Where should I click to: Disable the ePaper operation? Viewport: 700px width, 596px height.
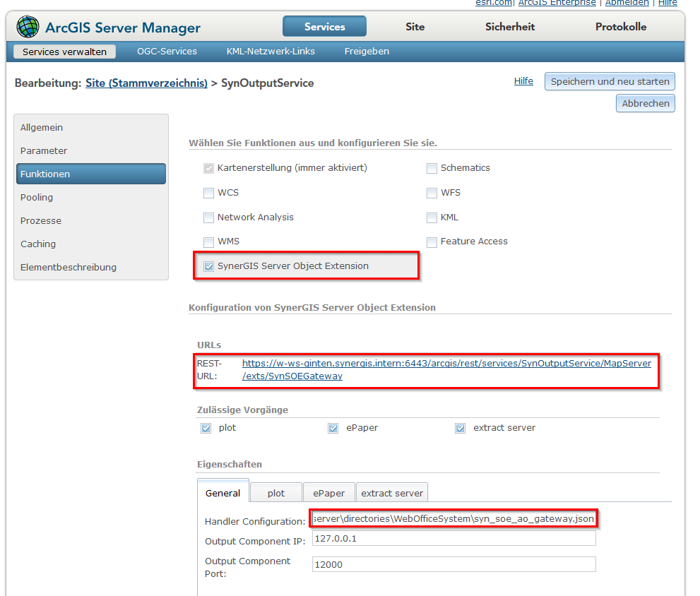(332, 428)
